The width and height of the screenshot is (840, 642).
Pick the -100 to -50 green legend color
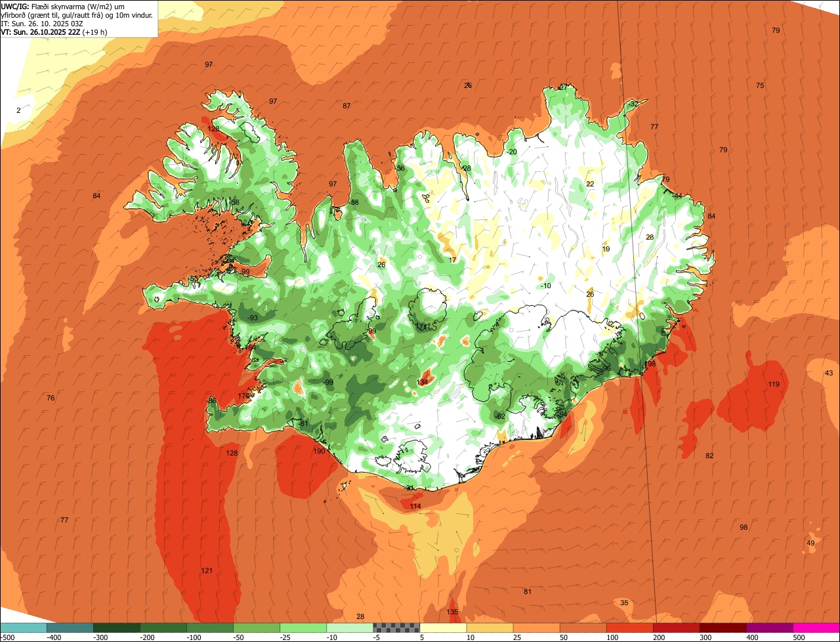click(210, 628)
